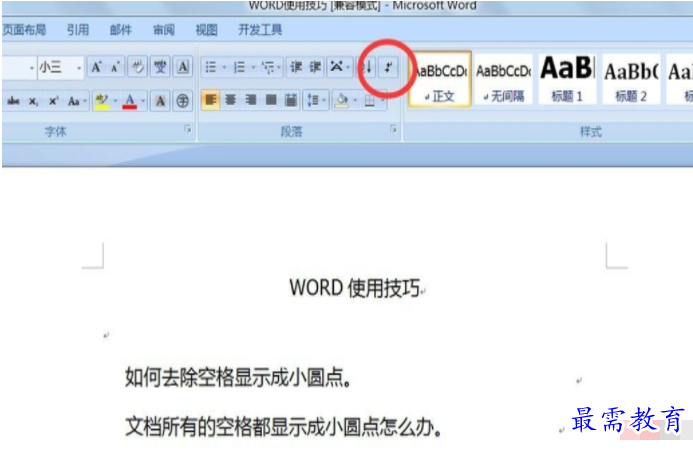Screen dimensions: 693x451
Task: Toggle strikethrough formatting
Action: pos(13,101)
